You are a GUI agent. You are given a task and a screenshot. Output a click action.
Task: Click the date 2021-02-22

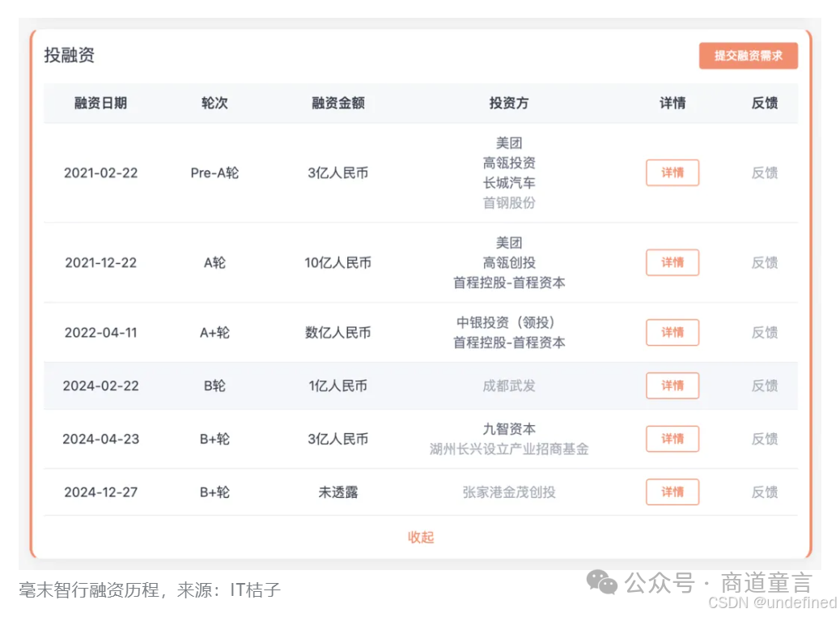point(100,172)
